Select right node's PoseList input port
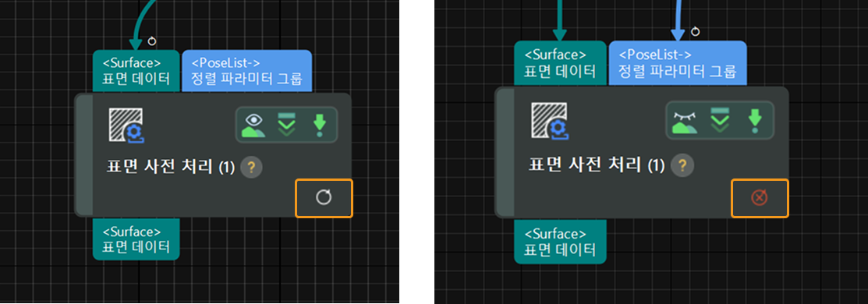The height and width of the screenshot is (304, 868). point(678,62)
